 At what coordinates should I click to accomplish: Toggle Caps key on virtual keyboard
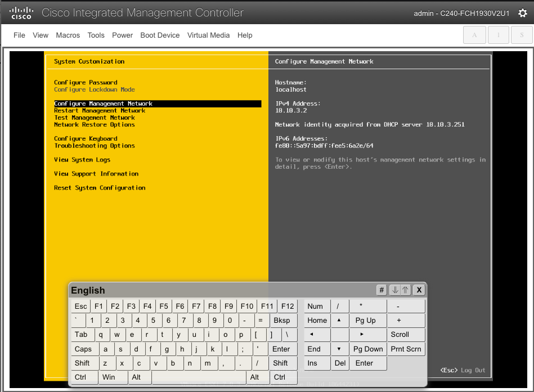click(85, 349)
